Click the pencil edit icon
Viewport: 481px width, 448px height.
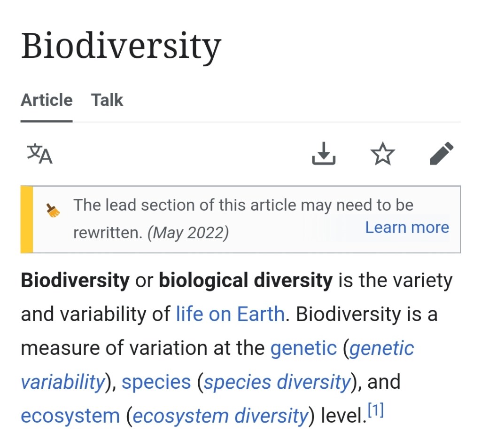[442, 154]
